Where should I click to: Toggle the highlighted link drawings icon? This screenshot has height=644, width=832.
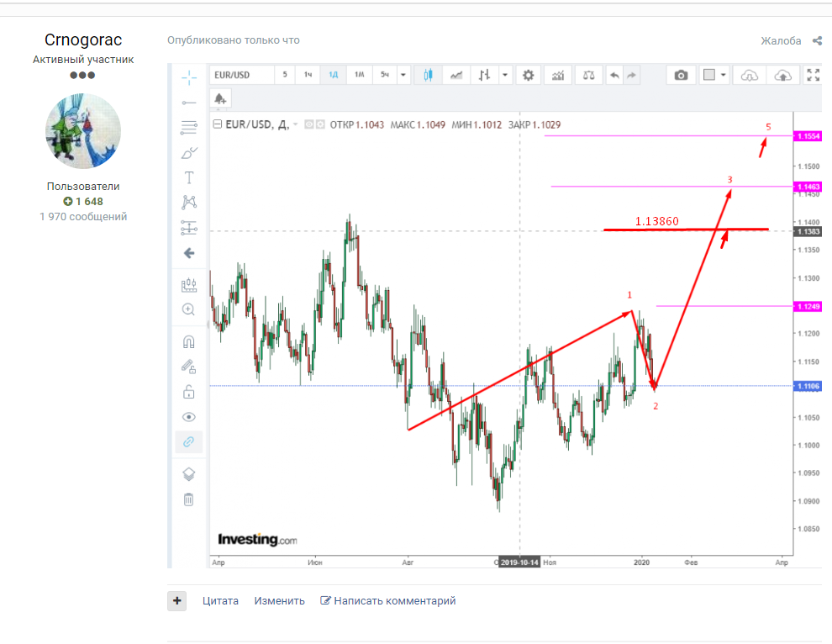coord(189,441)
